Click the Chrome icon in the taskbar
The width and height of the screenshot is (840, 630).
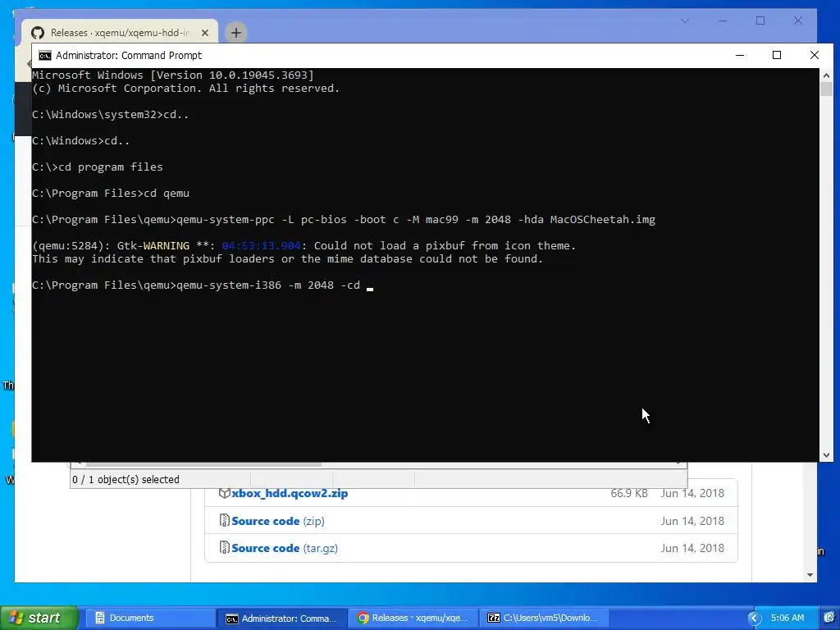point(363,619)
